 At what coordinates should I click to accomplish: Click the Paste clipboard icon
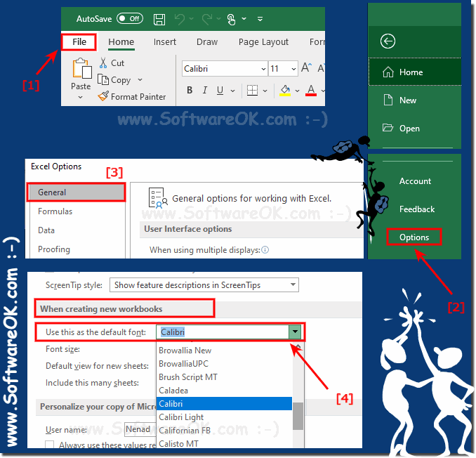point(81,68)
